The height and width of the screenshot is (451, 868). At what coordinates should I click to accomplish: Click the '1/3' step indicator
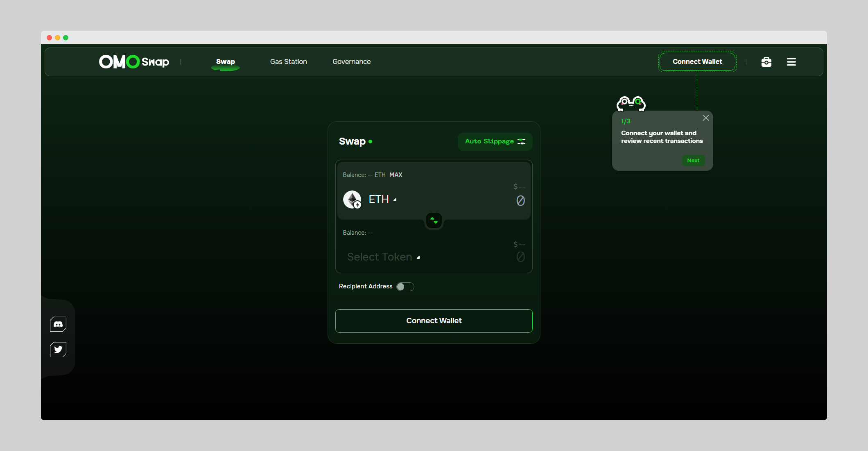[626, 121]
